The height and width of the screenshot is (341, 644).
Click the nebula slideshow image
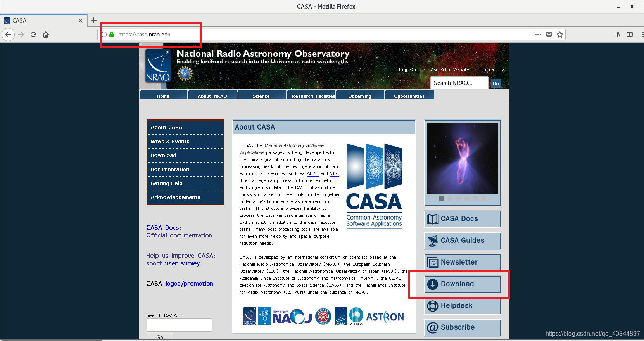point(463,158)
